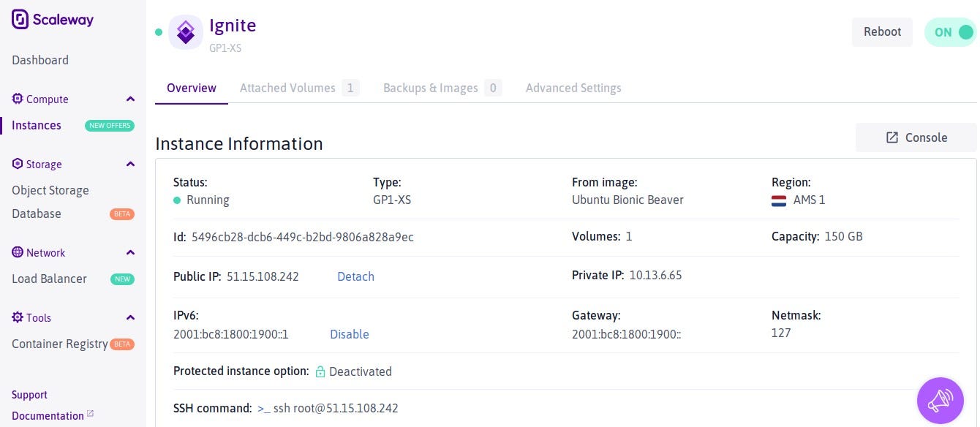Collapse the Compute section chevron
Image resolution: width=980 pixels, height=427 pixels.
[x=130, y=99]
